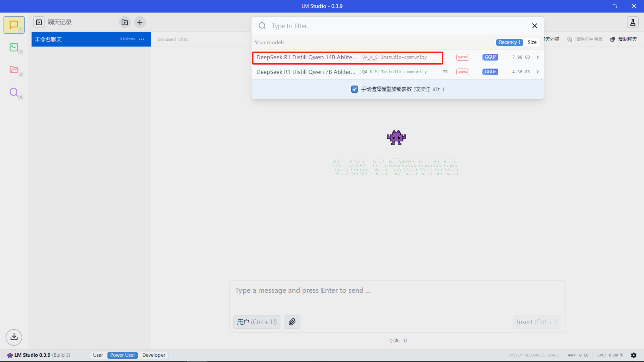Click the magnifier icon in model filter
Screen dimensions: 644x362
pyautogui.click(x=262, y=26)
